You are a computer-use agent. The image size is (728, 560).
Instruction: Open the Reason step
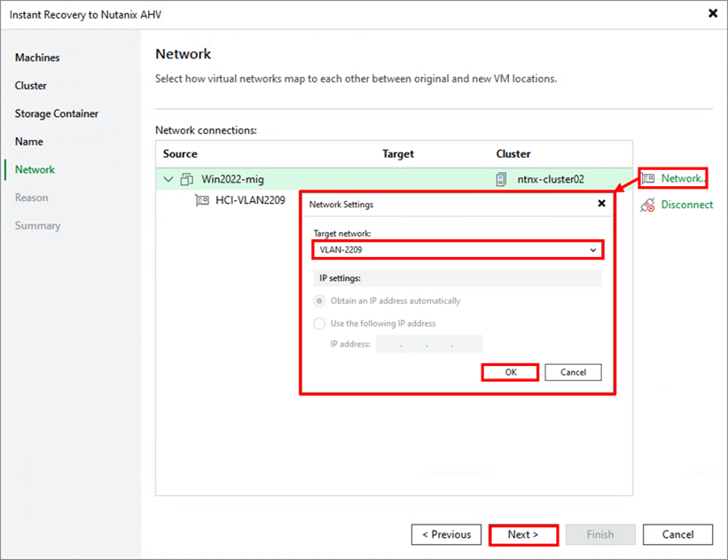click(32, 198)
